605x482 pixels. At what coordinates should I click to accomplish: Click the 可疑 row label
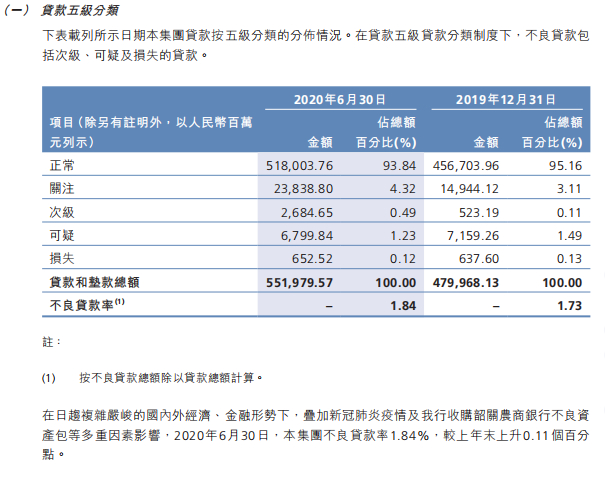point(62,235)
